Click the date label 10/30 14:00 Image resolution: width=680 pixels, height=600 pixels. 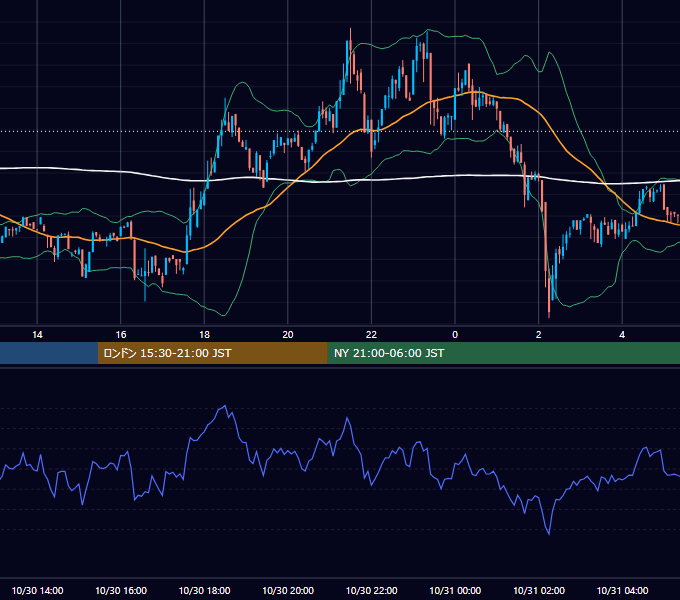coord(37,590)
